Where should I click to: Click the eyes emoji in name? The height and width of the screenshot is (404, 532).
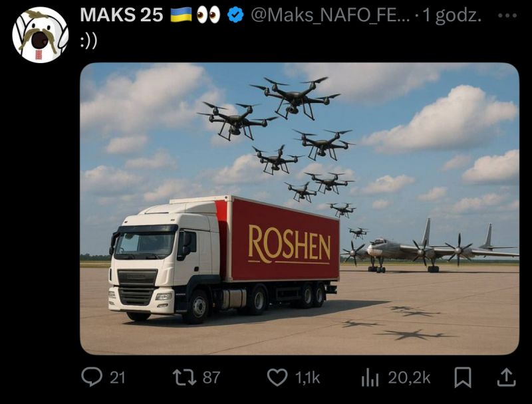tap(208, 15)
